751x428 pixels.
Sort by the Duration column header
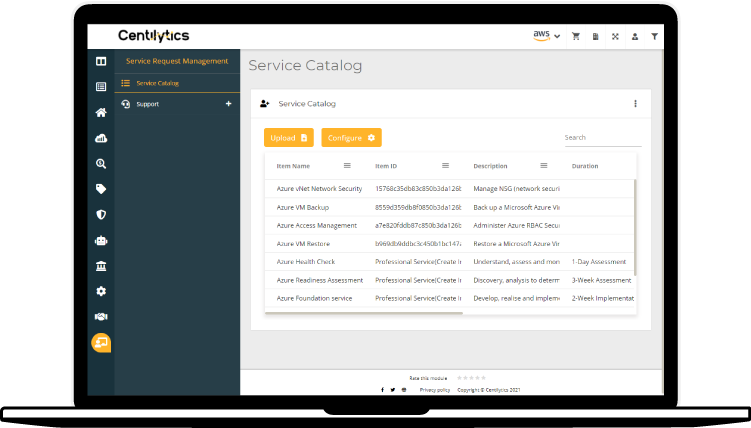585,166
